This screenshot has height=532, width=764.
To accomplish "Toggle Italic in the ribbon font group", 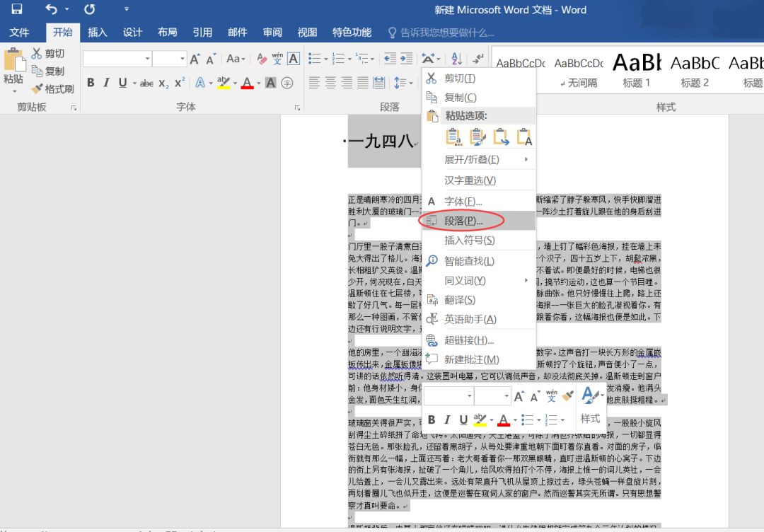I will (106, 83).
